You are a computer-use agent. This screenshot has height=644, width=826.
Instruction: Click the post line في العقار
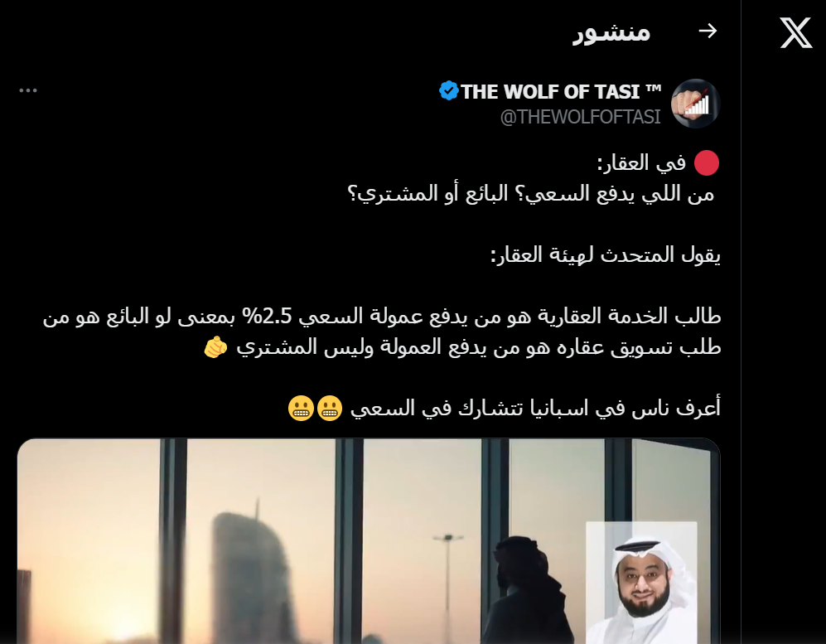coord(641,162)
